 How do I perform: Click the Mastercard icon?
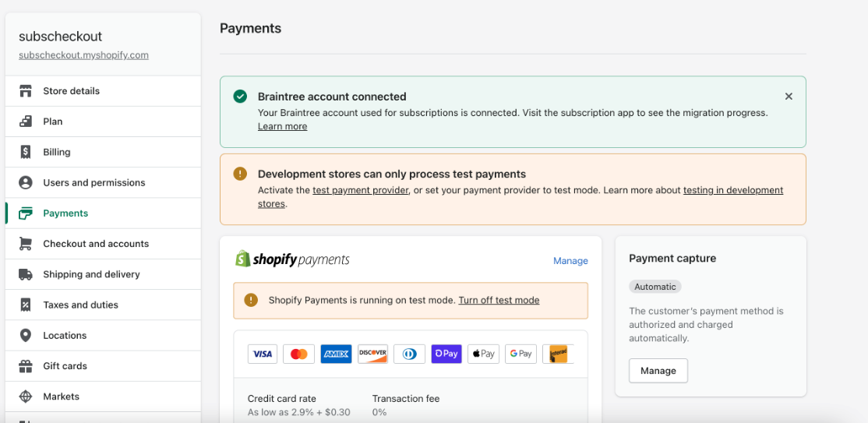click(x=299, y=354)
